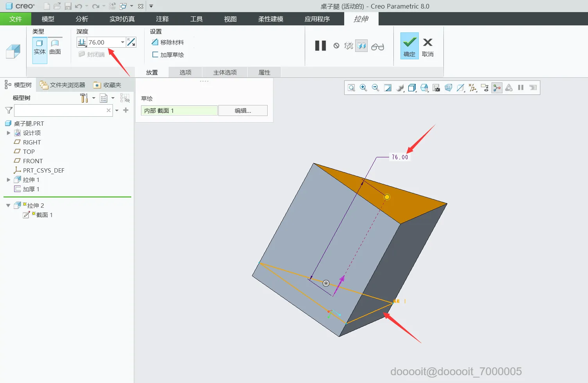The image size is (588, 383).
Task: Open the 文件夹浏览器 tab
Action: [x=63, y=85]
